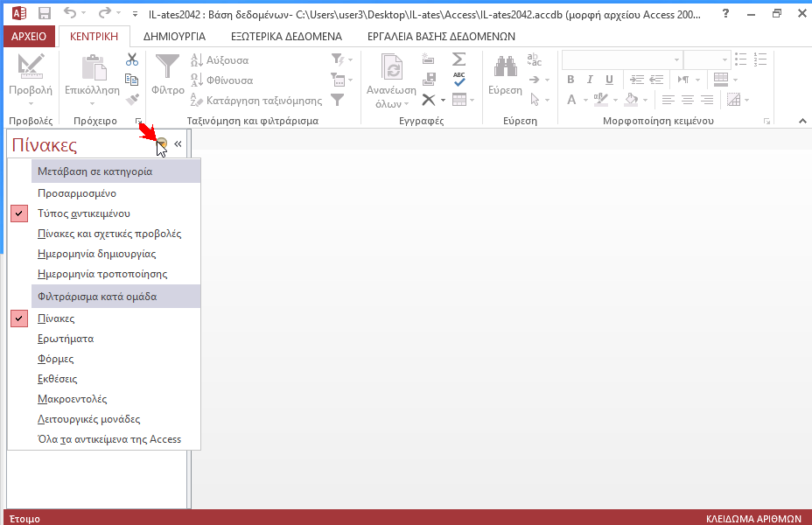Sort descending with Φθίνουσα
Screen dimensions: 812x525
click(221, 80)
